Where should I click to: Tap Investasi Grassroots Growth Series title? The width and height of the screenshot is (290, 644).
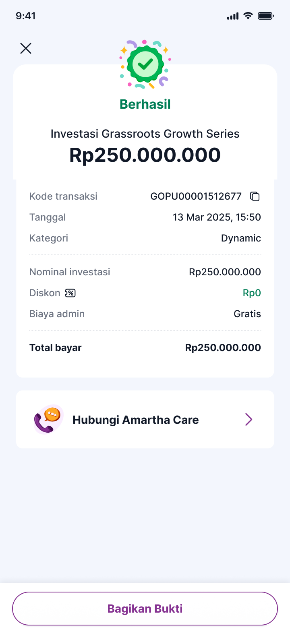145,134
